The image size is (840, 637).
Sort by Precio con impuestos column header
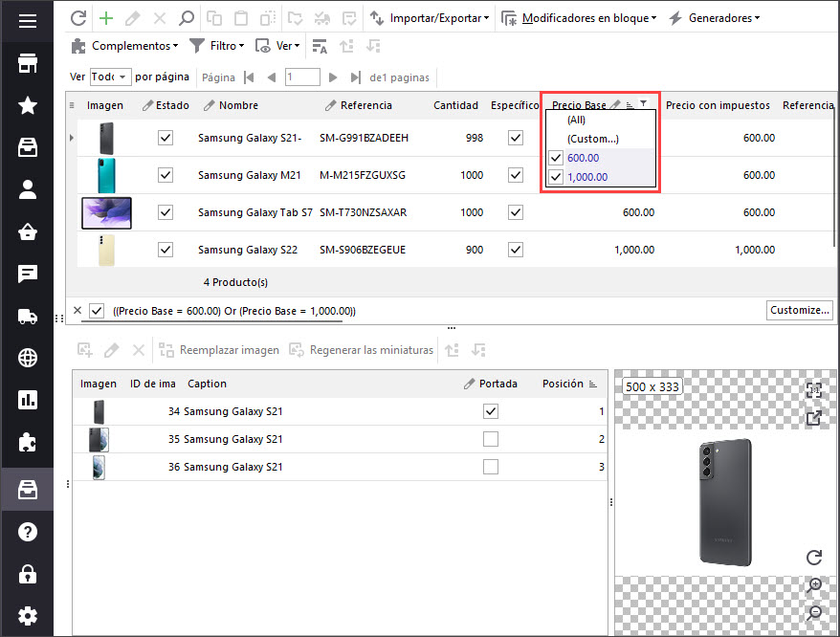pyautogui.click(x=718, y=105)
